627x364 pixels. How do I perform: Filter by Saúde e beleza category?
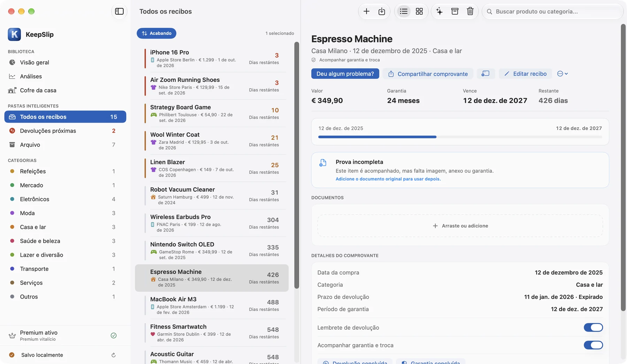[x=65, y=241]
